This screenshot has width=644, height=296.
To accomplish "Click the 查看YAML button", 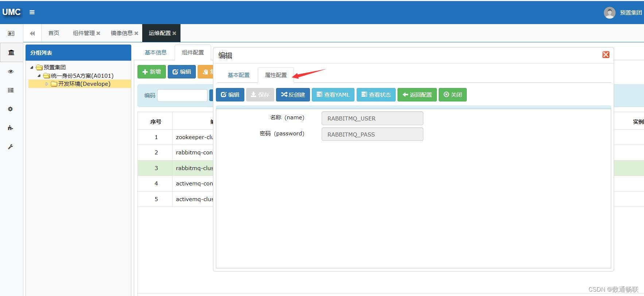I will pyautogui.click(x=333, y=95).
